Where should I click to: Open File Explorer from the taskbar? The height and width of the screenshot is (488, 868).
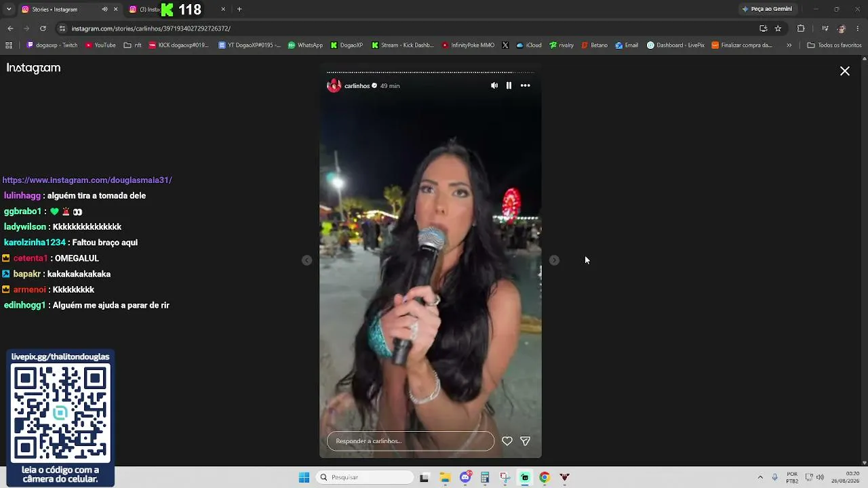[445, 477]
